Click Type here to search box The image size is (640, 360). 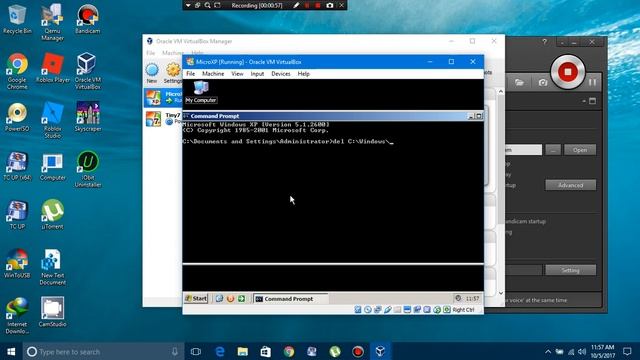pos(103,351)
